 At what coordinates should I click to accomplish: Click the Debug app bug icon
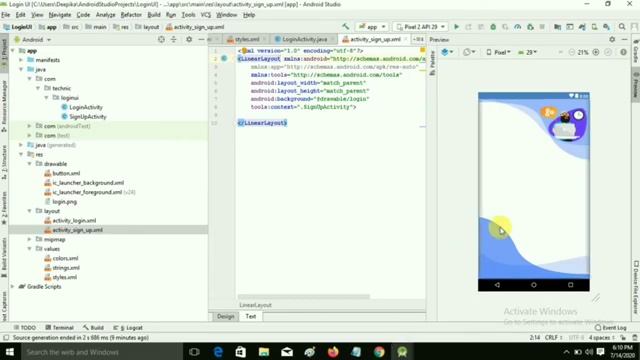[493, 27]
